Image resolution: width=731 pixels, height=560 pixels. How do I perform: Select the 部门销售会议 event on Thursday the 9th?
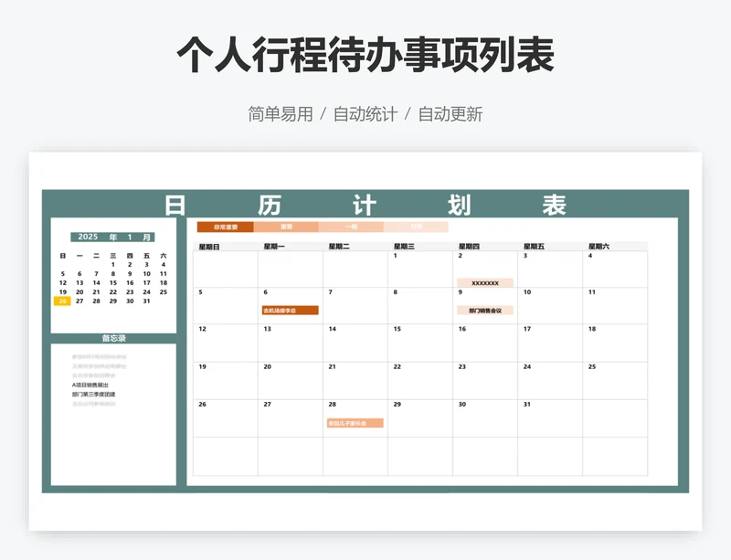(x=485, y=311)
